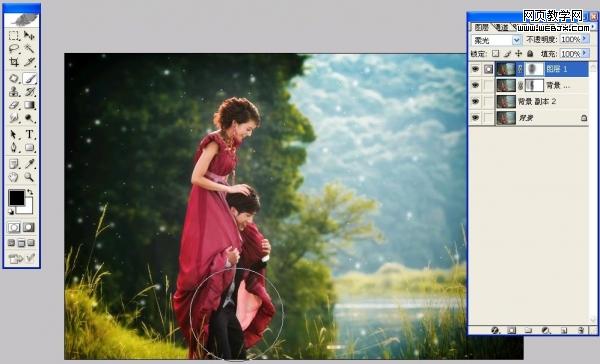Open the black foreground color picker

pyautogui.click(x=16, y=198)
